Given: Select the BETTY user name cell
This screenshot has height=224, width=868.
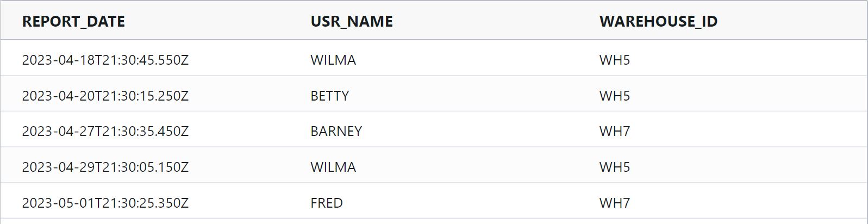Looking at the screenshot, I should 330,96.
